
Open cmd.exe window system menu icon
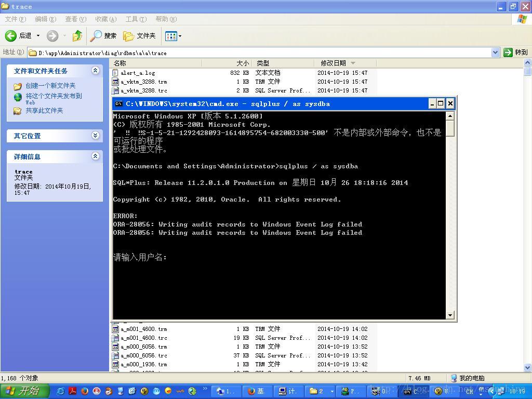tap(119, 103)
